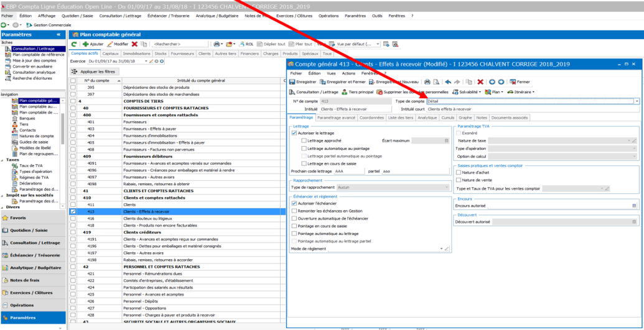
Task: Click the Rechercher search field
Action: (x=179, y=44)
